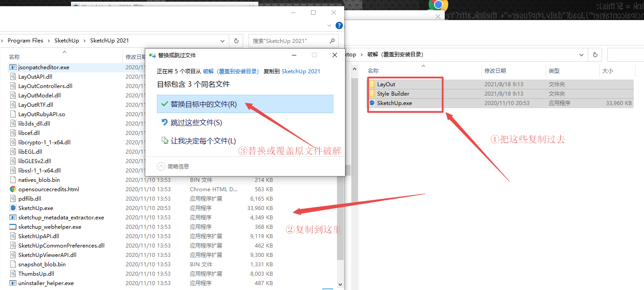Open the address history dropdown beside SketchUp 2021

click(223, 41)
